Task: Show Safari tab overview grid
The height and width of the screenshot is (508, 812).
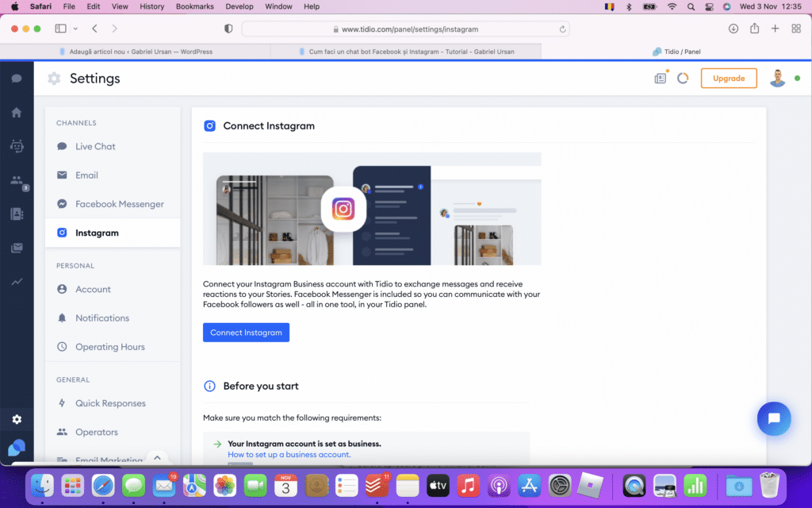Action: [796, 29]
